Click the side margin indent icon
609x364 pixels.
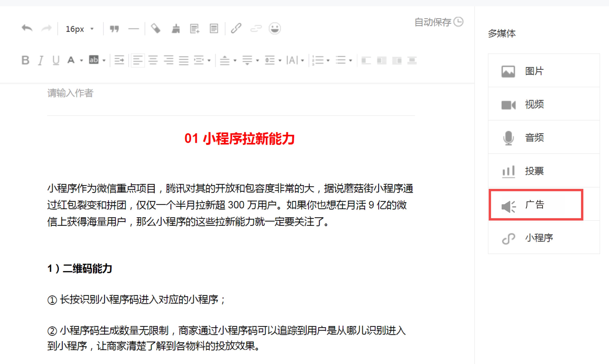(199, 60)
